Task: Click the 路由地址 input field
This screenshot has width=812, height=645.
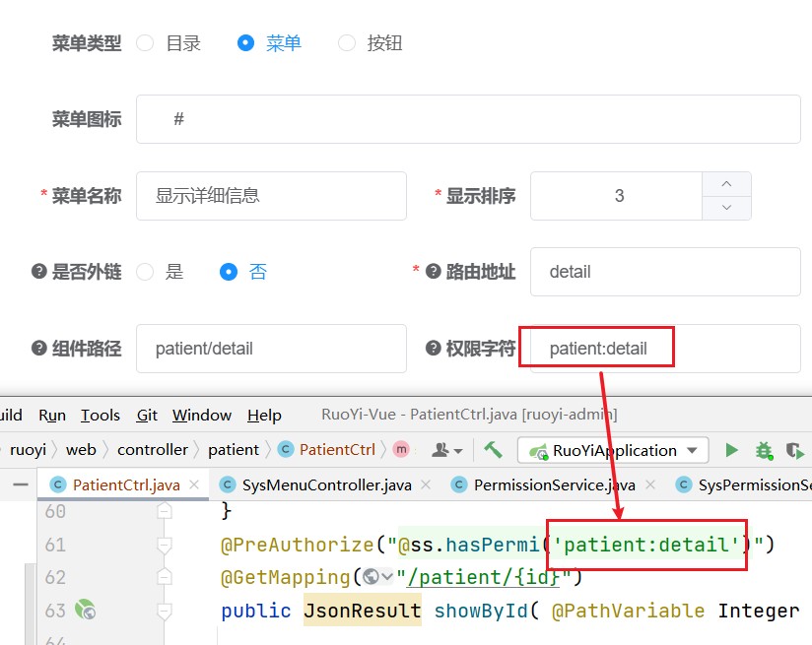Action: 665,272
